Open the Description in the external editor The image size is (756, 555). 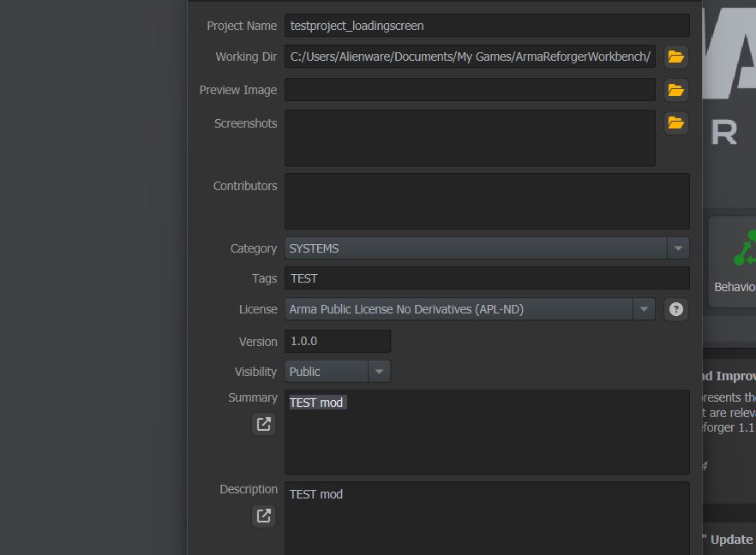[264, 516]
